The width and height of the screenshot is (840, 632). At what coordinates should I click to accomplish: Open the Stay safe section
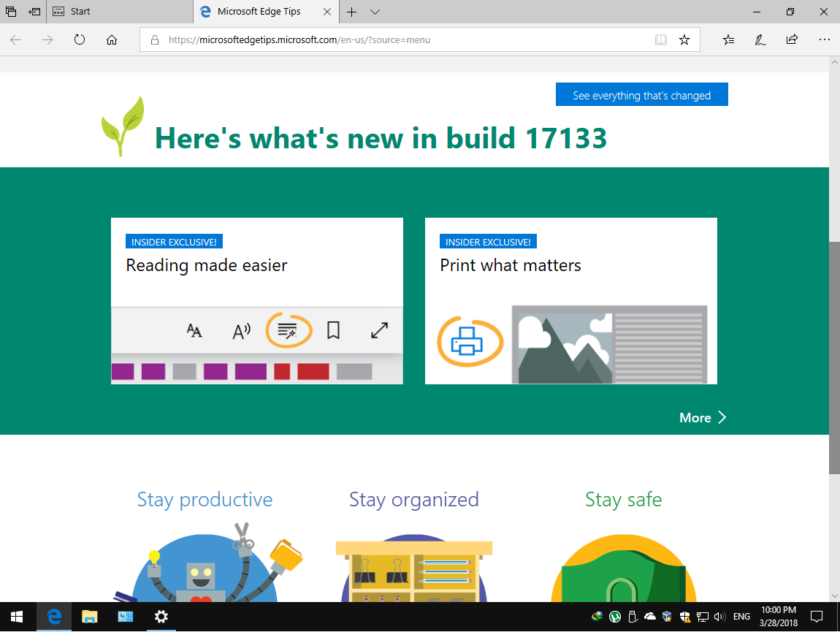coord(623,500)
